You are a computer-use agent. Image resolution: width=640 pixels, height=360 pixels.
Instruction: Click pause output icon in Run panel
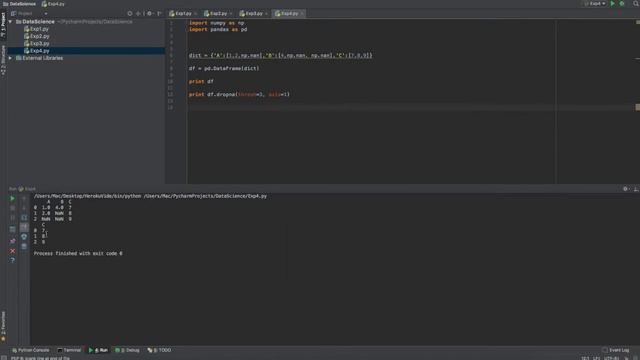click(12, 218)
